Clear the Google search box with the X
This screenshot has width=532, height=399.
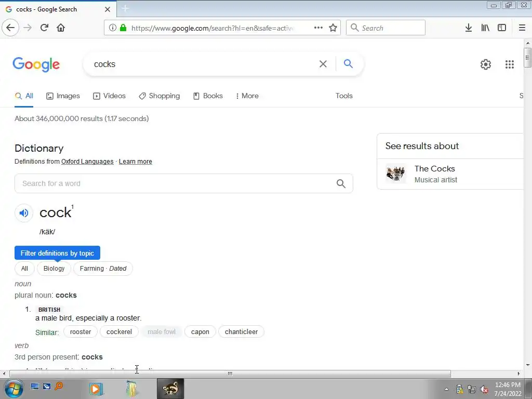[323, 64]
